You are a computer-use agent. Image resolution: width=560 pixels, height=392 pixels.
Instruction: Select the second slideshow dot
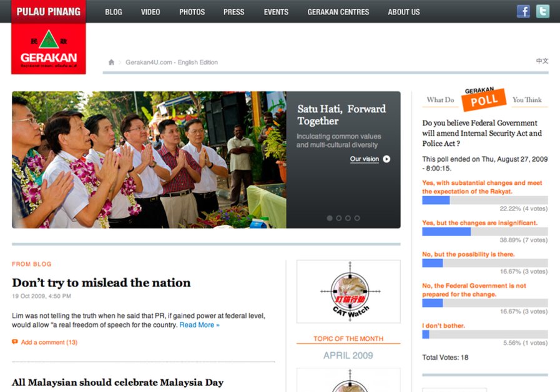pos(338,218)
